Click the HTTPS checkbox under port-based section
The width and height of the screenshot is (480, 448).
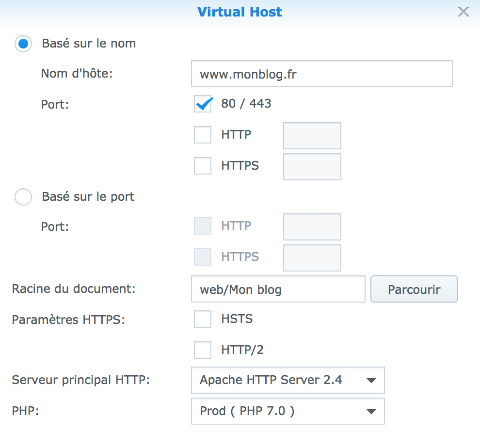tap(203, 257)
